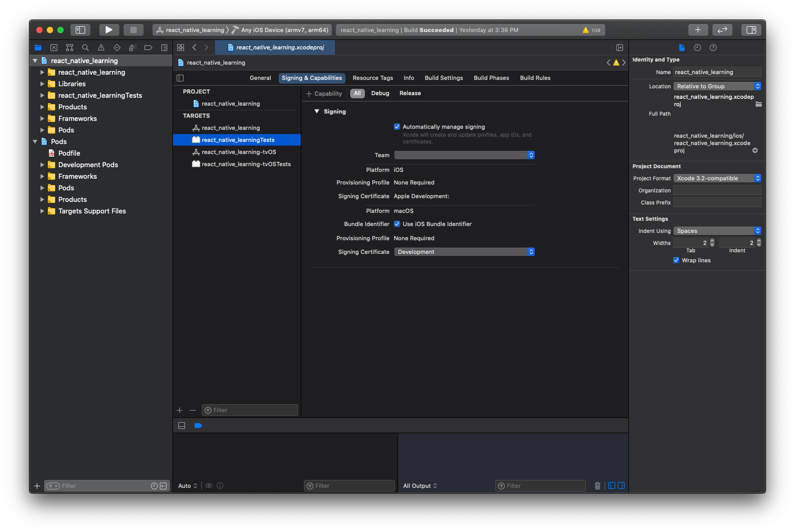Open the Issue navigator warning icon

(x=101, y=47)
